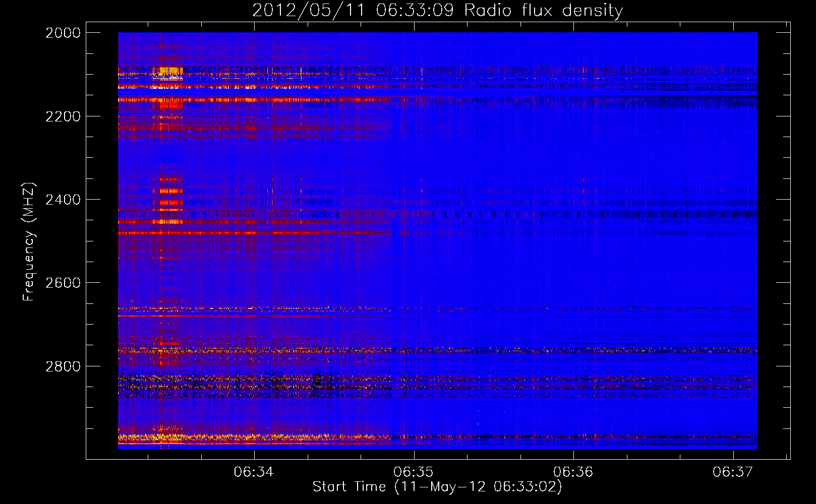816x504 pixels.
Task: Click the plot title '2012/05/11 06:33:09 Radio flux density'
Action: (437, 10)
